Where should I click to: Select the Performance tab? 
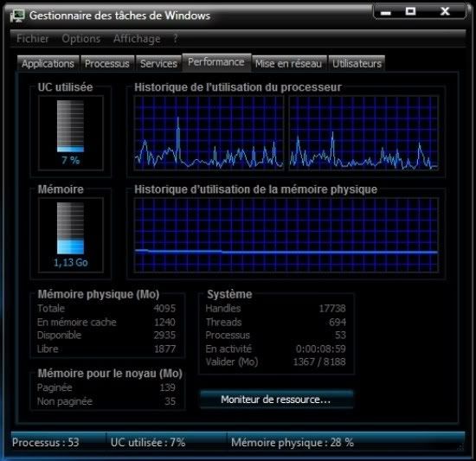pyautogui.click(x=216, y=62)
